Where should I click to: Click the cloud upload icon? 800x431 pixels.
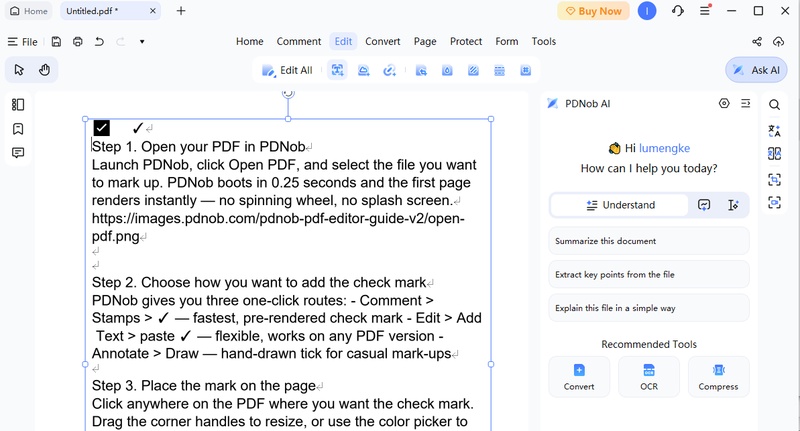click(778, 41)
